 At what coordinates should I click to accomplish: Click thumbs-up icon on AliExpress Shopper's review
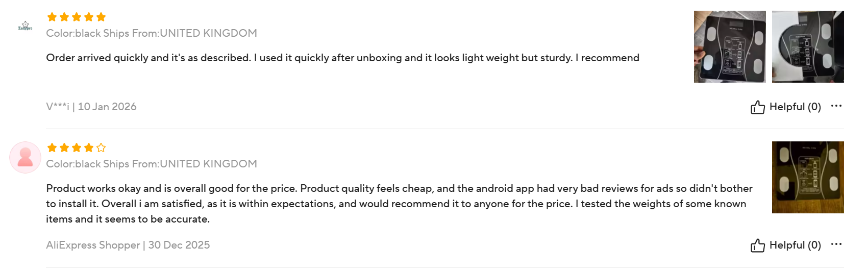click(x=757, y=246)
